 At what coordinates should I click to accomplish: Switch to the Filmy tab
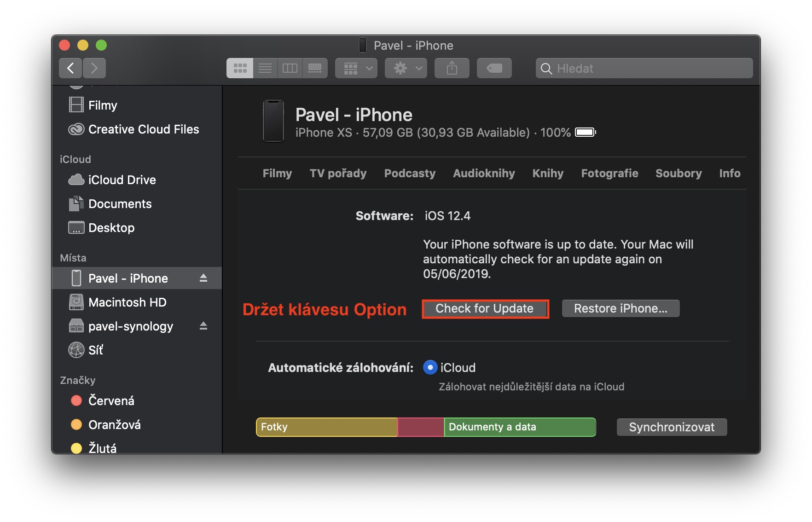[278, 174]
